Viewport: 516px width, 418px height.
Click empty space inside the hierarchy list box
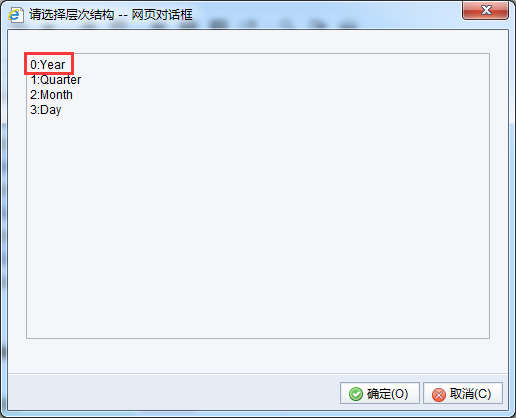click(258, 227)
